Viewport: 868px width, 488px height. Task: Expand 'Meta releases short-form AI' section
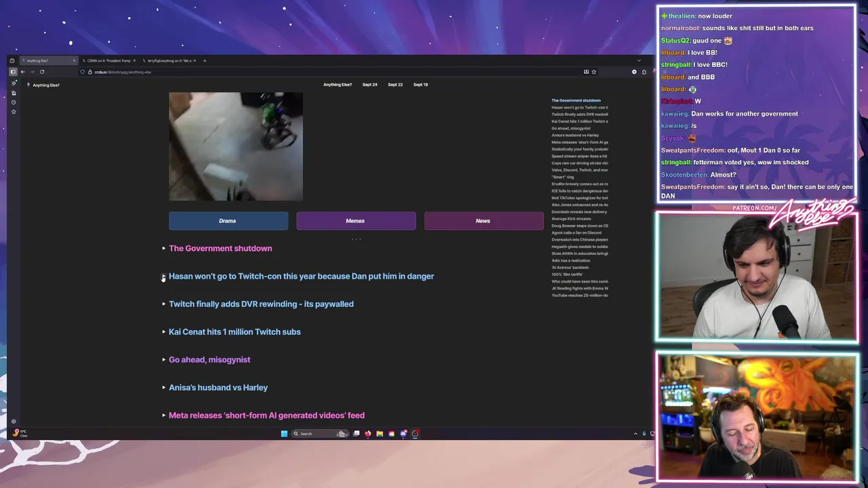coord(163,415)
